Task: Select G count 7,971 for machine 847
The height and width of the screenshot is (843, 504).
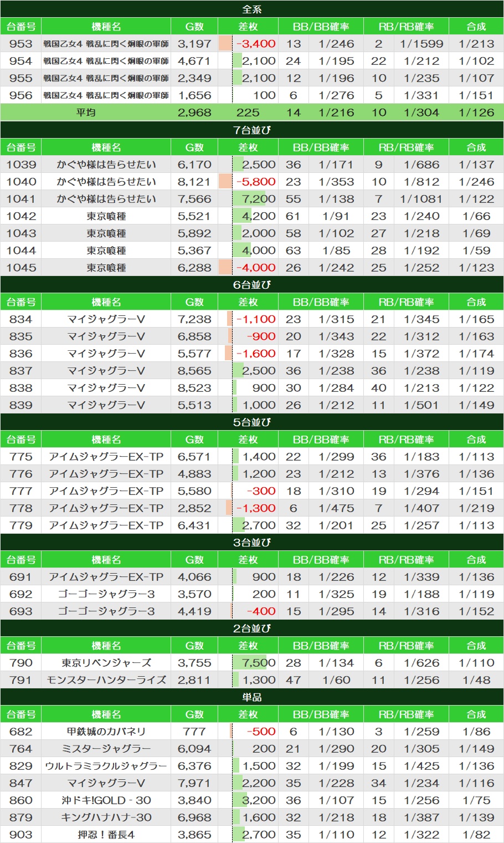Action: 194,783
